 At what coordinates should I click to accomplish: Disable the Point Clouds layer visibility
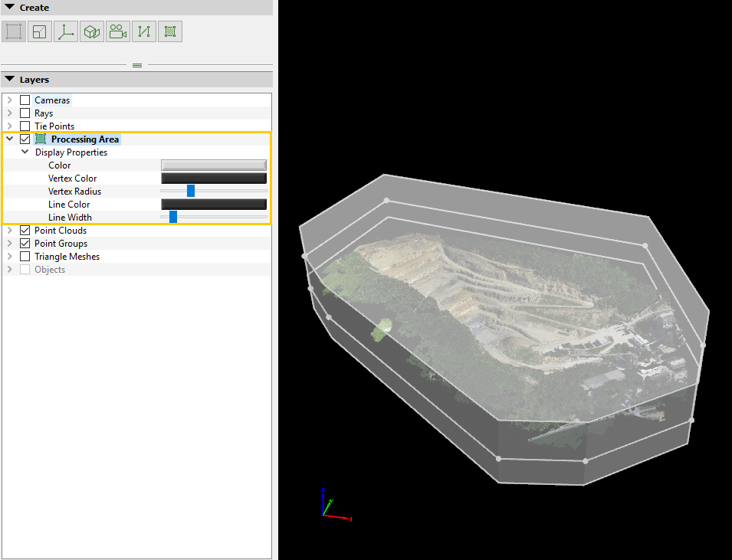click(25, 230)
